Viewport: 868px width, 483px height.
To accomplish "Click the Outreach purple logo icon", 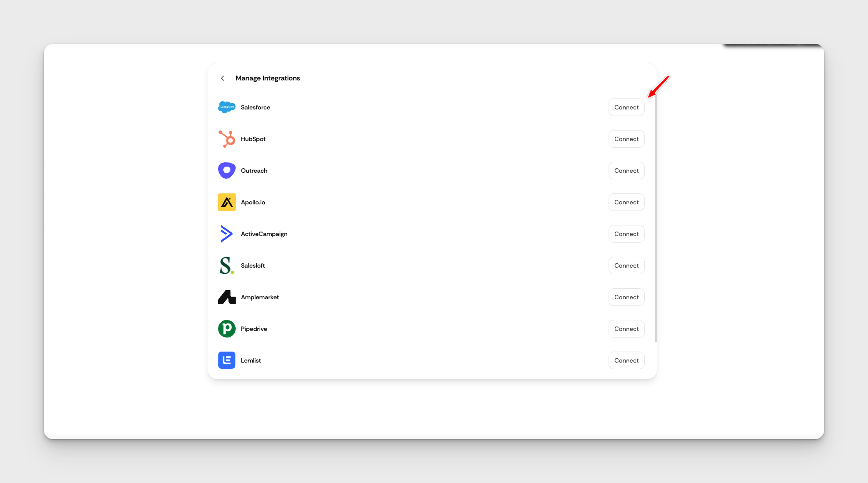I will [x=226, y=171].
